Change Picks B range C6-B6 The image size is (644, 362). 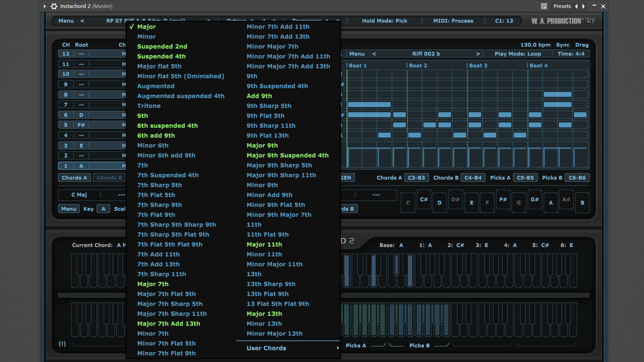[x=578, y=178]
